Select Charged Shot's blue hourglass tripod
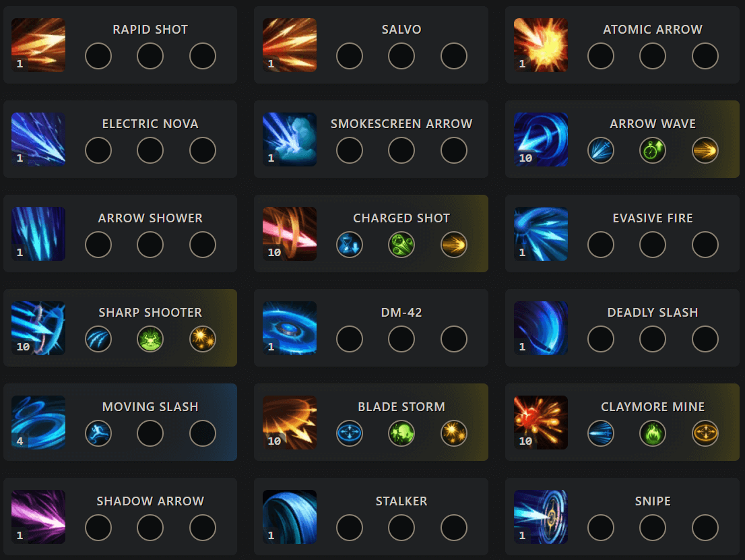745x560 pixels. click(x=350, y=245)
